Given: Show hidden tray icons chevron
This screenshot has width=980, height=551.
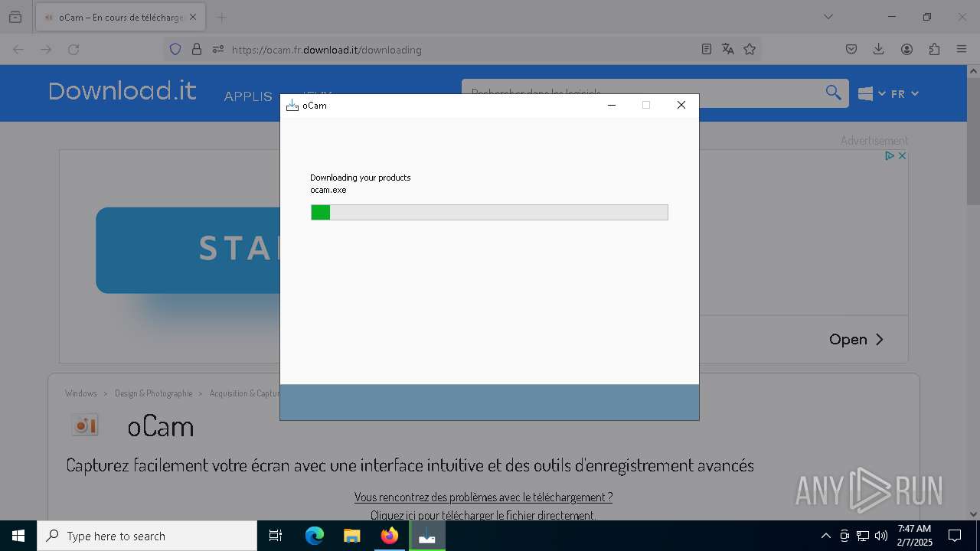Looking at the screenshot, I should 825,536.
